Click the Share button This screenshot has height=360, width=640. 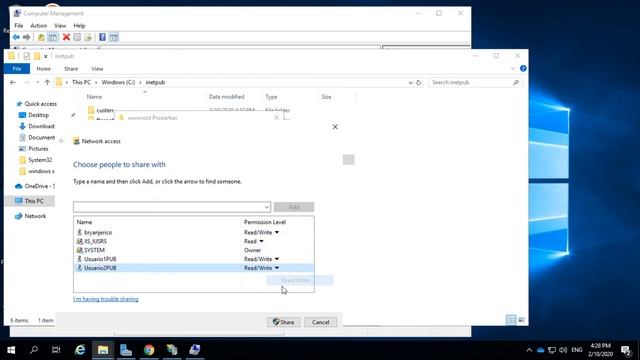(x=284, y=322)
